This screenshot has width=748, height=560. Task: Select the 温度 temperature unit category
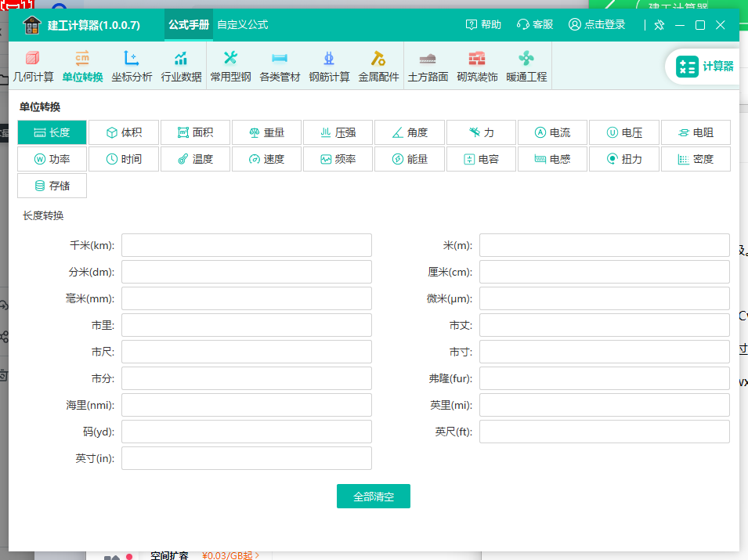[196, 159]
